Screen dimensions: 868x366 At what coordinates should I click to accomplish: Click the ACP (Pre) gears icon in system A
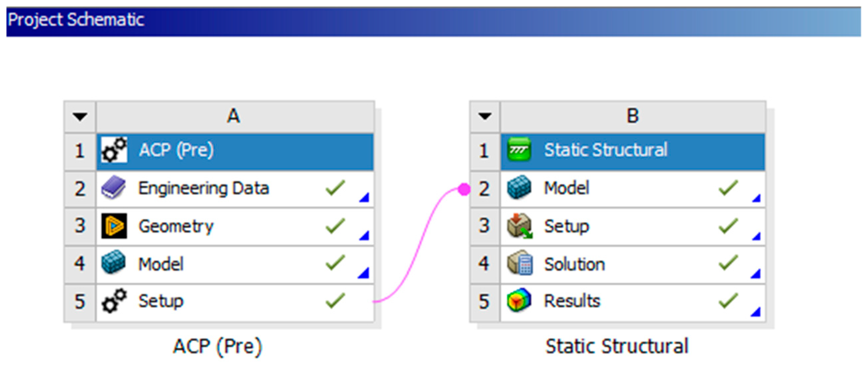114,150
